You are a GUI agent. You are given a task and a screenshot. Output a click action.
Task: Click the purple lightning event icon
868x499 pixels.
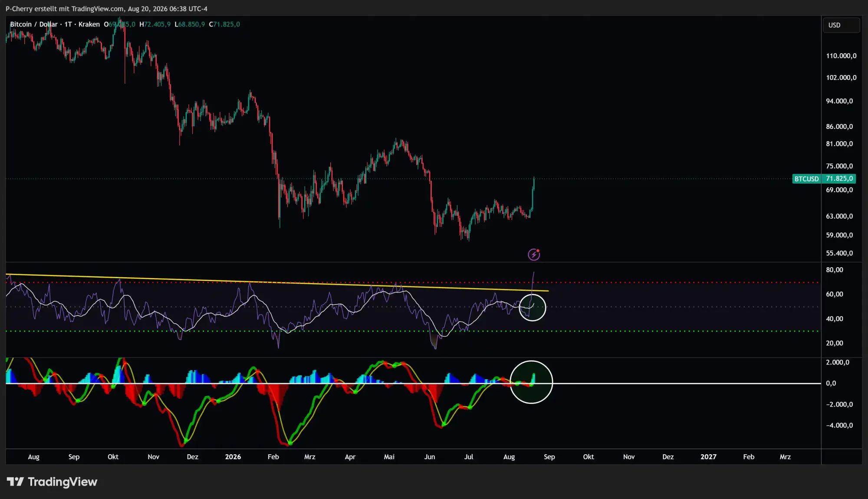coord(534,254)
